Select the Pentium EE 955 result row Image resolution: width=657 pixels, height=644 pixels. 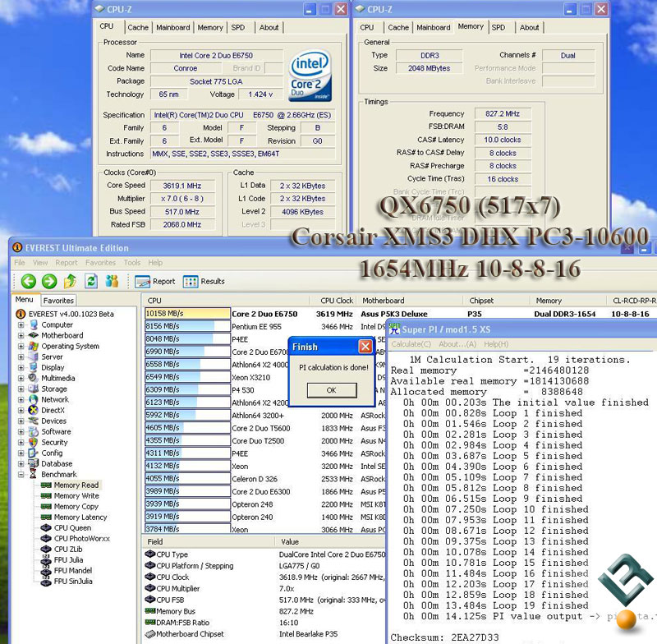point(264,326)
